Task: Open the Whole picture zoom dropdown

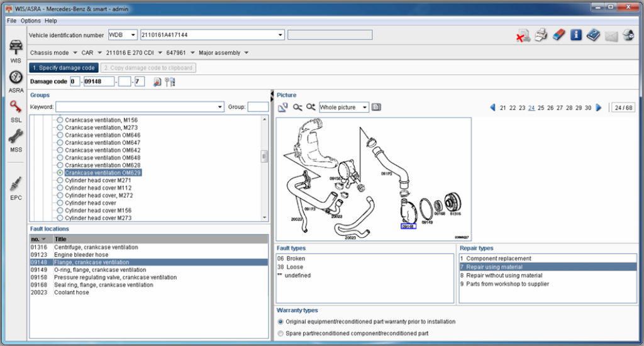Action: pyautogui.click(x=364, y=107)
